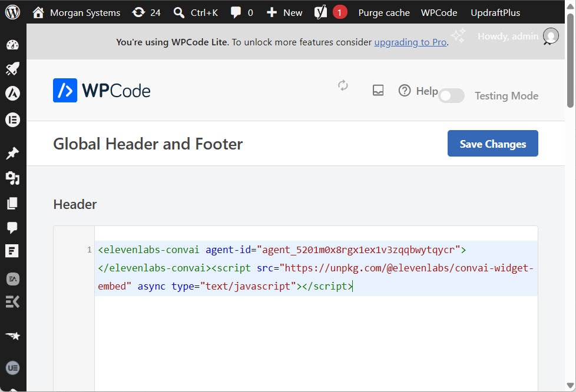The width and height of the screenshot is (576, 392).
Task: Open the Ctrl+K search
Action: (x=196, y=12)
